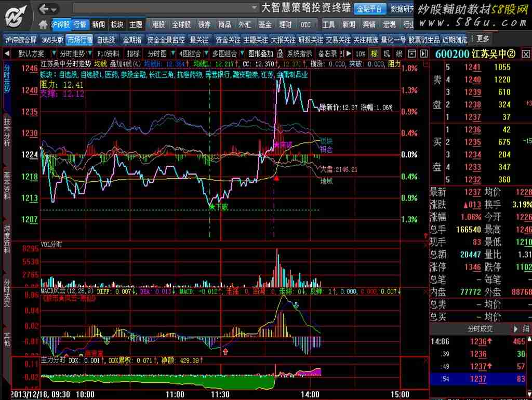
Task: Open F10资料 company info
Action: [108, 54]
